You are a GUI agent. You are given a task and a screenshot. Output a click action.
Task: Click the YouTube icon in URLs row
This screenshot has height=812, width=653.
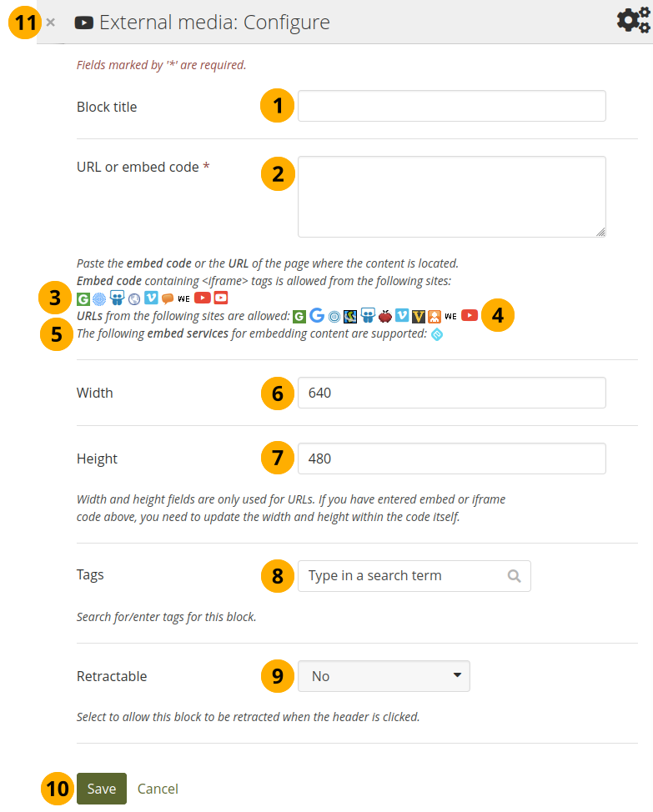click(x=470, y=316)
